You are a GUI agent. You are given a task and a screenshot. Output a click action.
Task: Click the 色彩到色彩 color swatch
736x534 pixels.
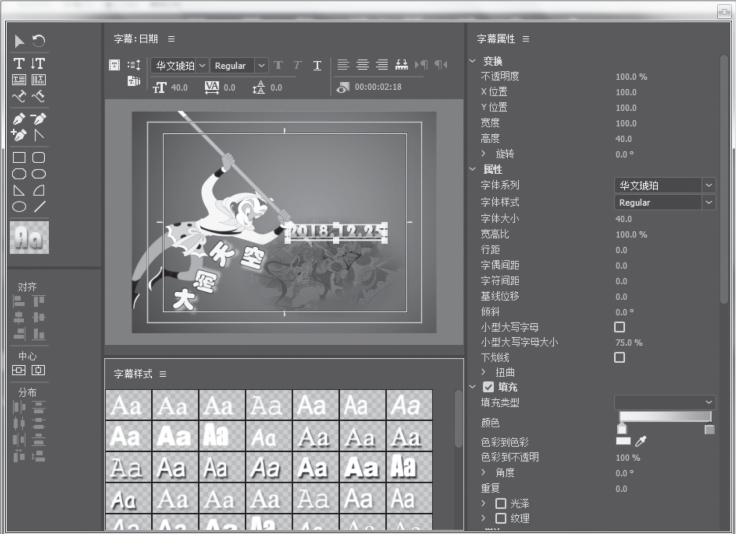[x=623, y=441]
